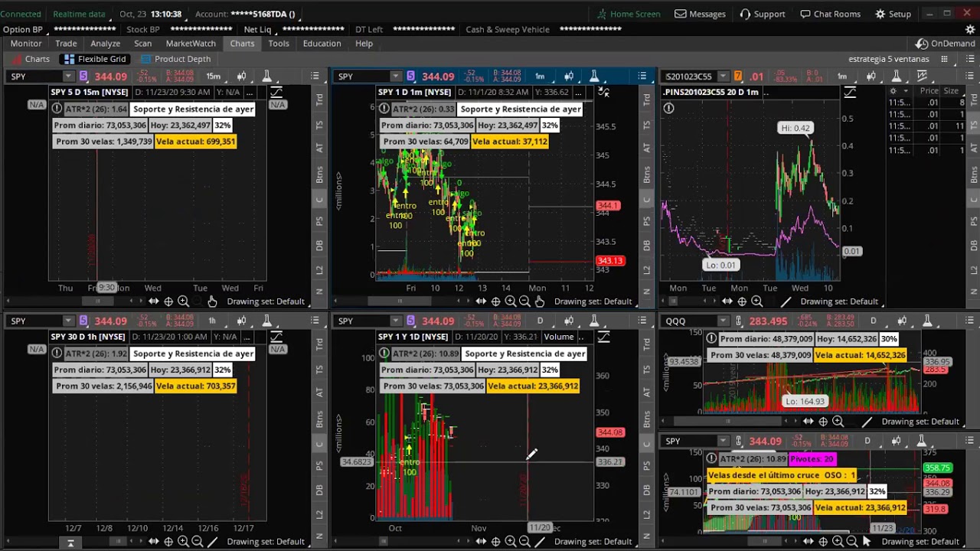Select the Product Depth sub-tab
Image resolution: width=980 pixels, height=551 pixels.
pos(175,59)
